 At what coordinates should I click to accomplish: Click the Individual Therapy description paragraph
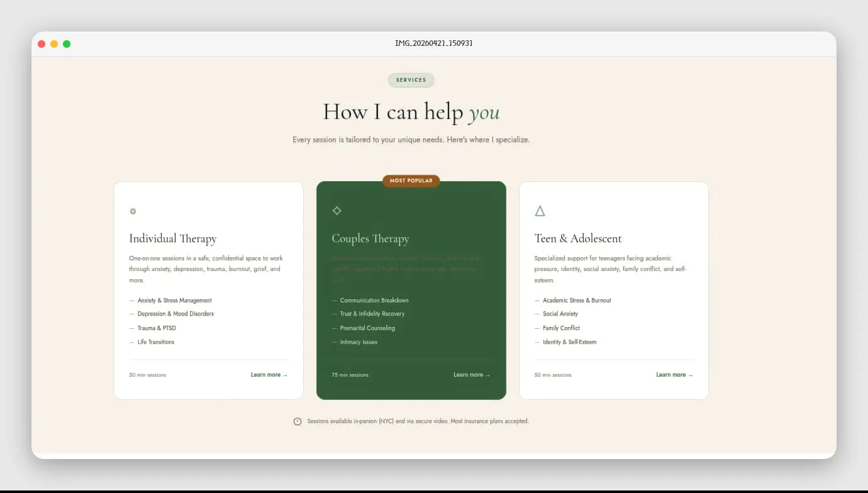[x=206, y=269]
